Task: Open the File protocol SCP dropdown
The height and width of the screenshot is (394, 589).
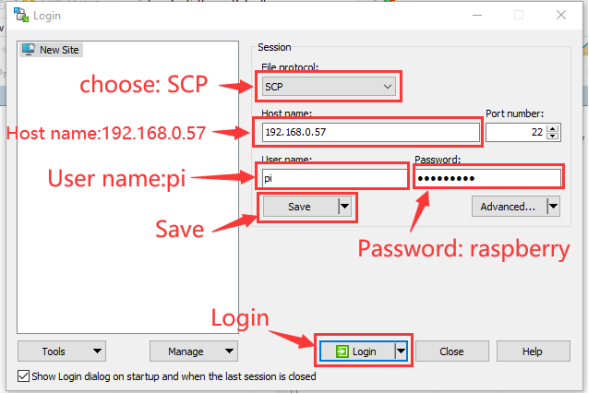Action: [x=329, y=87]
